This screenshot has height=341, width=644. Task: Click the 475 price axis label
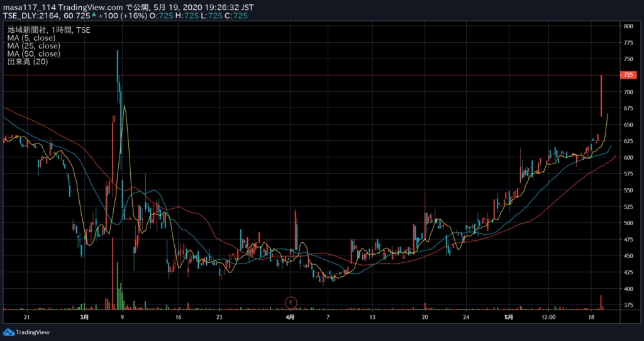pyautogui.click(x=628, y=240)
